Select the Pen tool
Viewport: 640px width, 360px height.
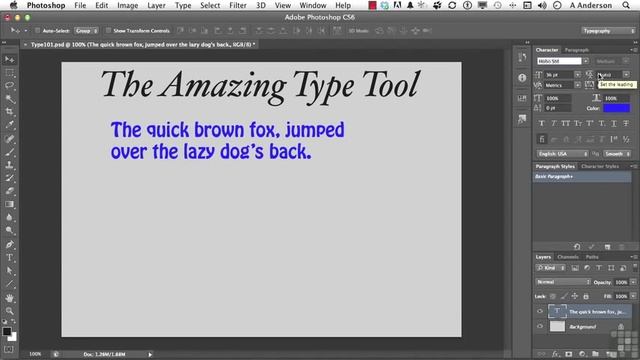[x=9, y=244]
